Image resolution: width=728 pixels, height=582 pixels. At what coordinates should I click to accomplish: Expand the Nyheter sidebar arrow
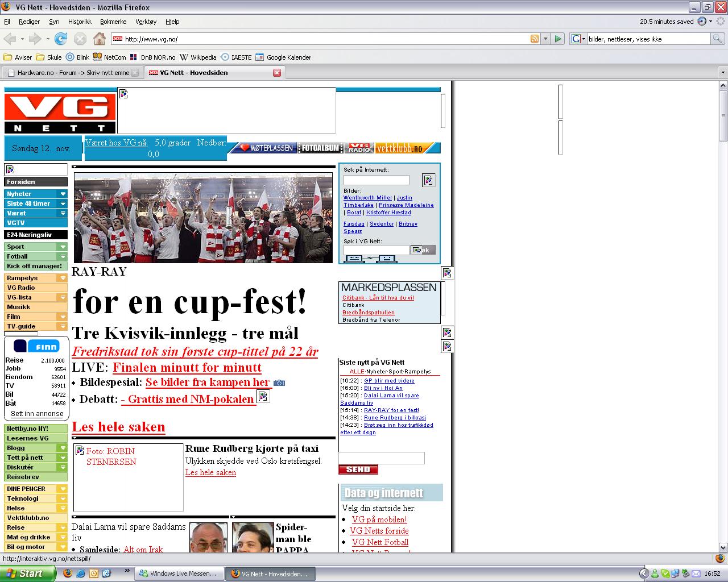(x=63, y=194)
